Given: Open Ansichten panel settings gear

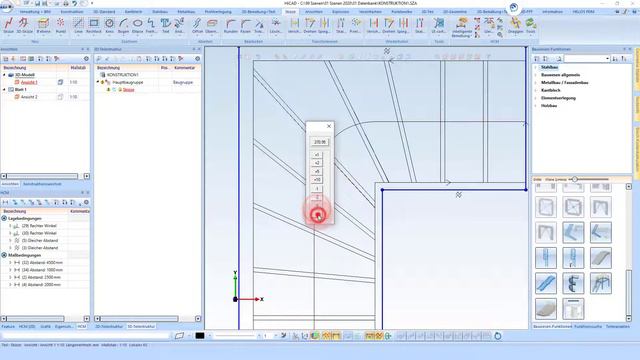Looking at the screenshot, I should point(86,59).
